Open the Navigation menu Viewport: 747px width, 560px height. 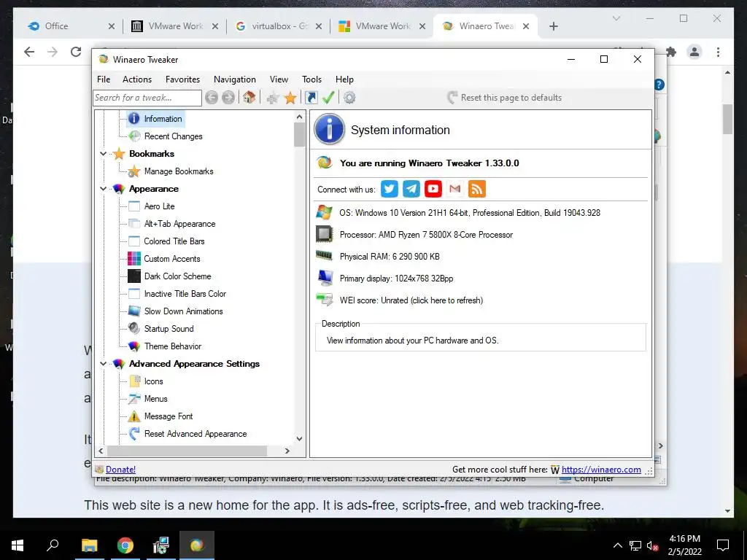234,79
